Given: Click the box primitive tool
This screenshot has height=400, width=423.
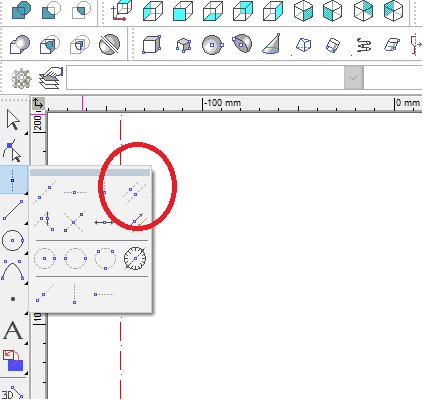Looking at the screenshot, I should [x=152, y=44].
